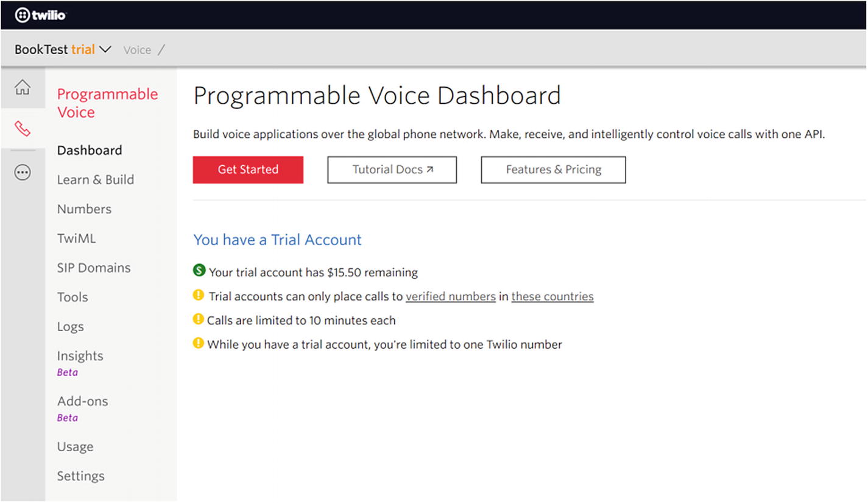
Task: Click 'limited to one Twilio number' text
Action: 385,344
